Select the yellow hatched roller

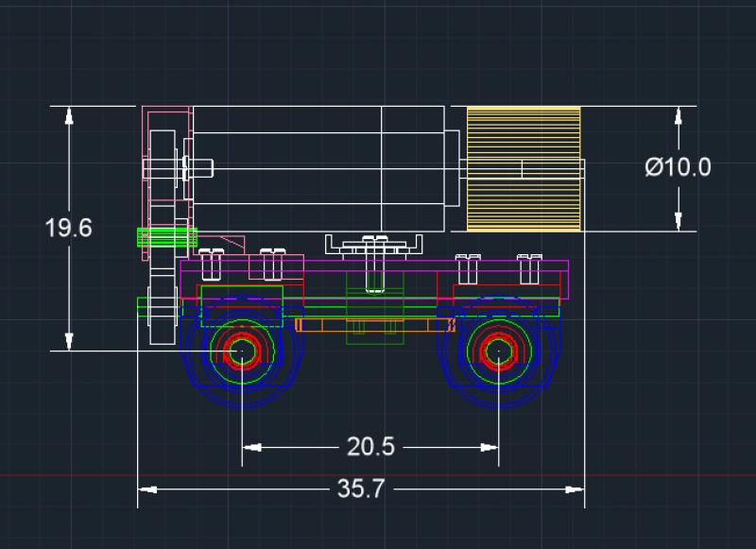click(524, 169)
